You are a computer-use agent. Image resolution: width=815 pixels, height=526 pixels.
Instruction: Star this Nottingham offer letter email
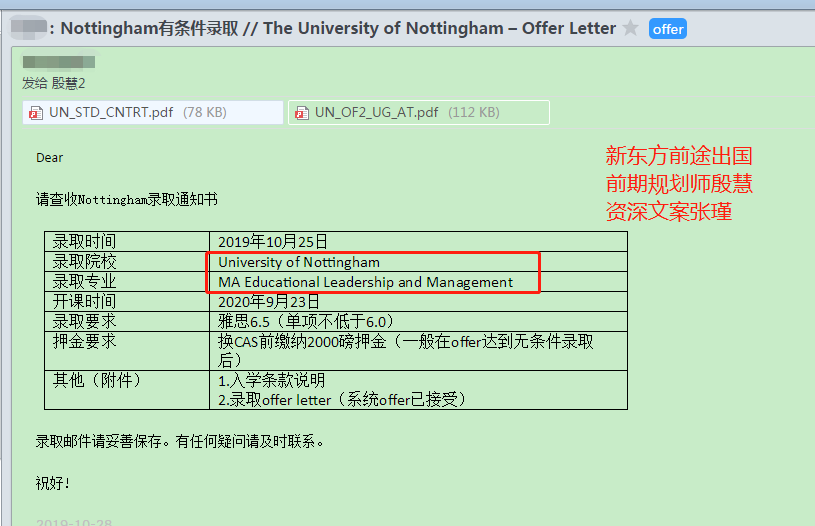point(631,28)
